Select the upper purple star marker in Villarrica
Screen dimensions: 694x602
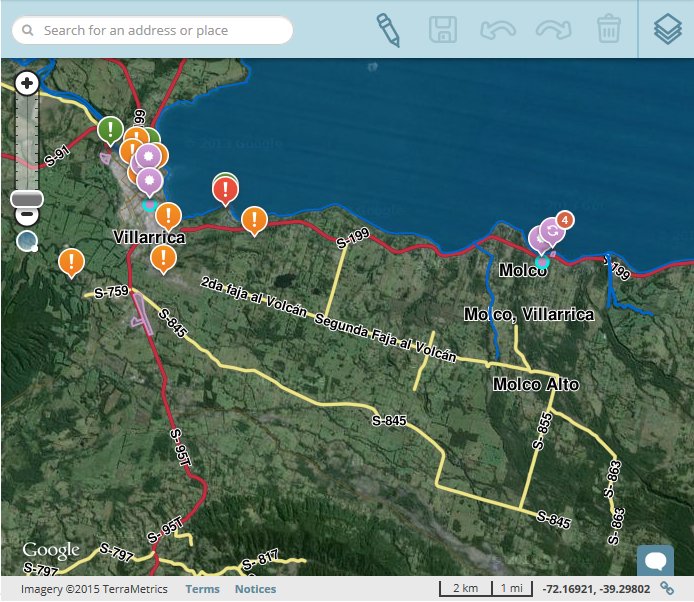pyautogui.click(x=149, y=158)
